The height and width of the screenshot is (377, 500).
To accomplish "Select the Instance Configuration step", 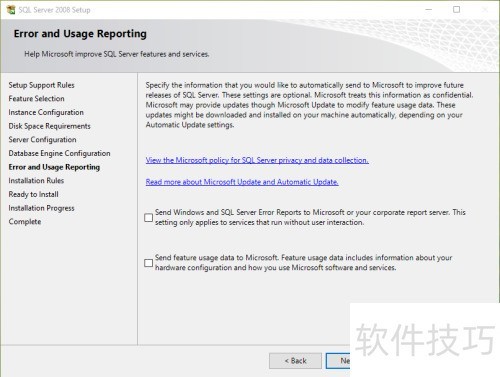I will coord(46,112).
